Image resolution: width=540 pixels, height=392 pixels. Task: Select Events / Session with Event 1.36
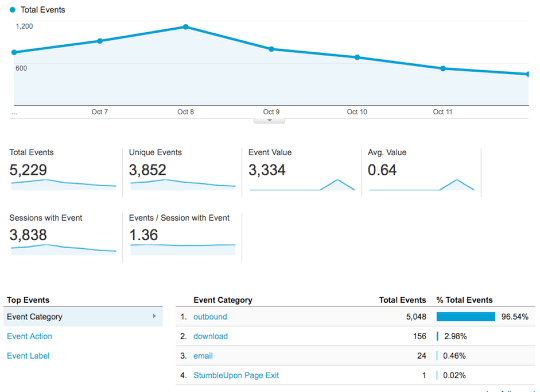183,238
